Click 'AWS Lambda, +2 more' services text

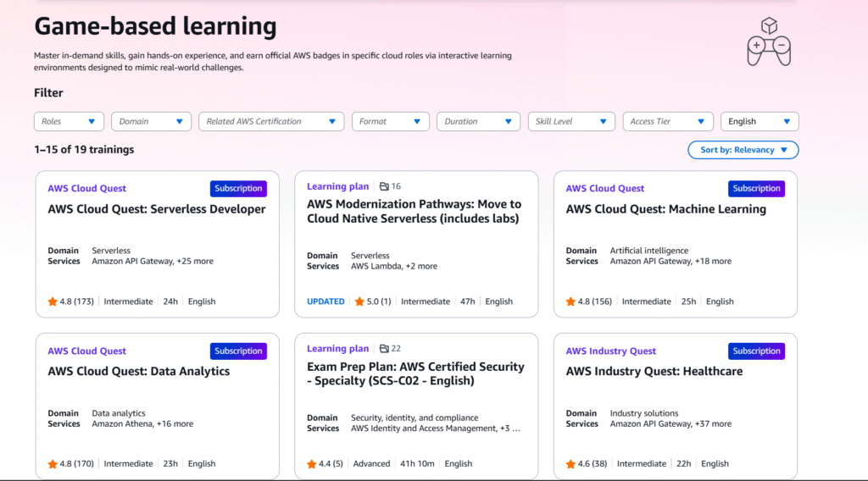click(393, 266)
